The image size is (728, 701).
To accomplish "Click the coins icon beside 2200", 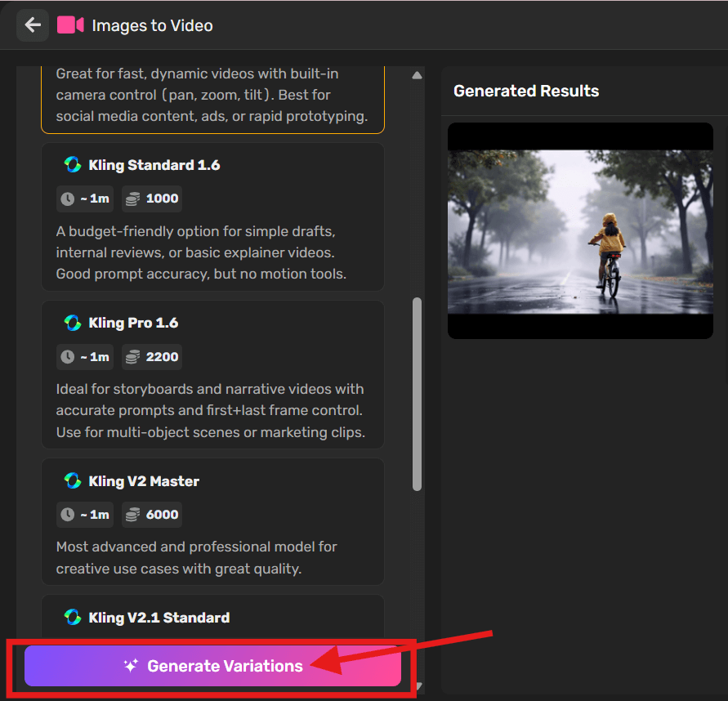I will (133, 356).
